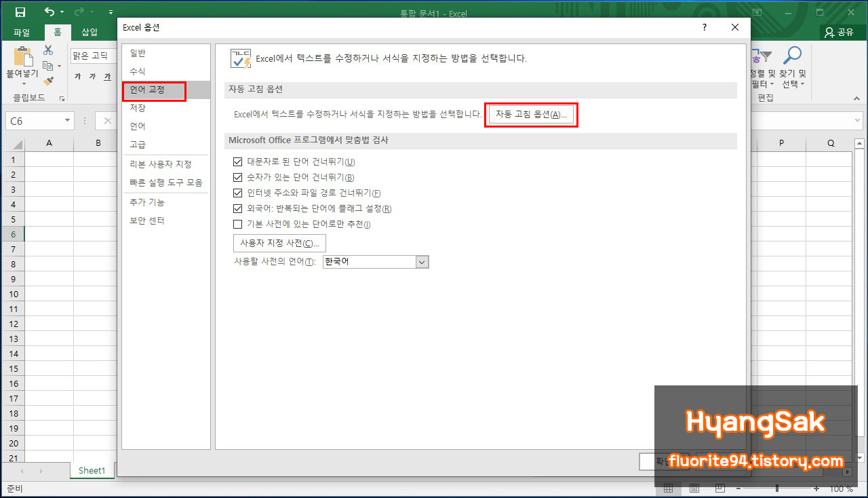Select the 보안 센터 category
The image size is (868, 498).
[166, 221]
